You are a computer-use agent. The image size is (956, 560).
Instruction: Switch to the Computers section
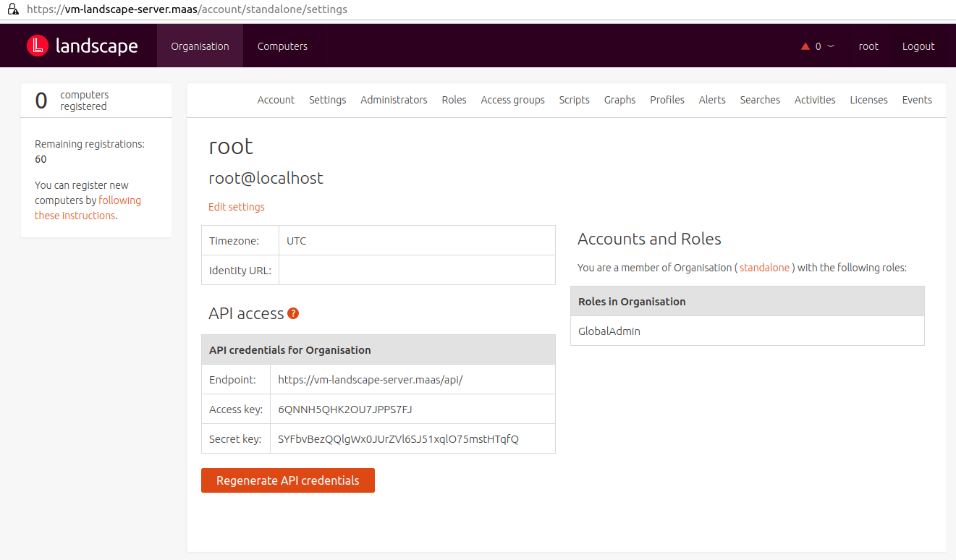point(282,46)
